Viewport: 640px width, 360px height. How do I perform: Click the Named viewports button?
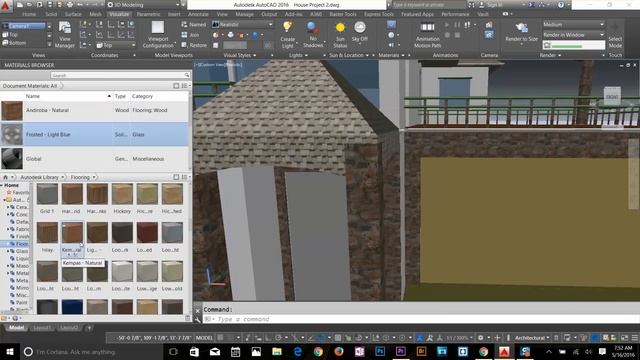[194, 24]
